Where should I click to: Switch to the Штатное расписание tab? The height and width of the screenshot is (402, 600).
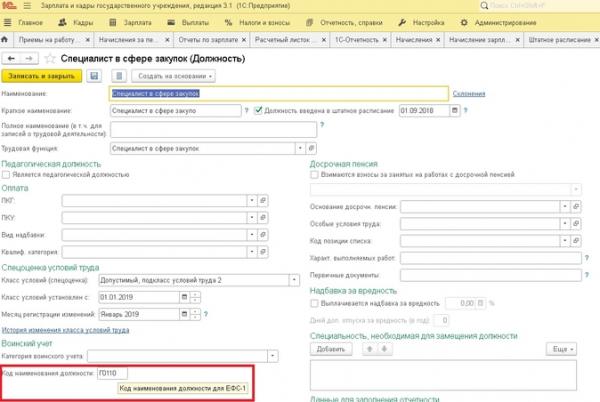pyautogui.click(x=559, y=39)
